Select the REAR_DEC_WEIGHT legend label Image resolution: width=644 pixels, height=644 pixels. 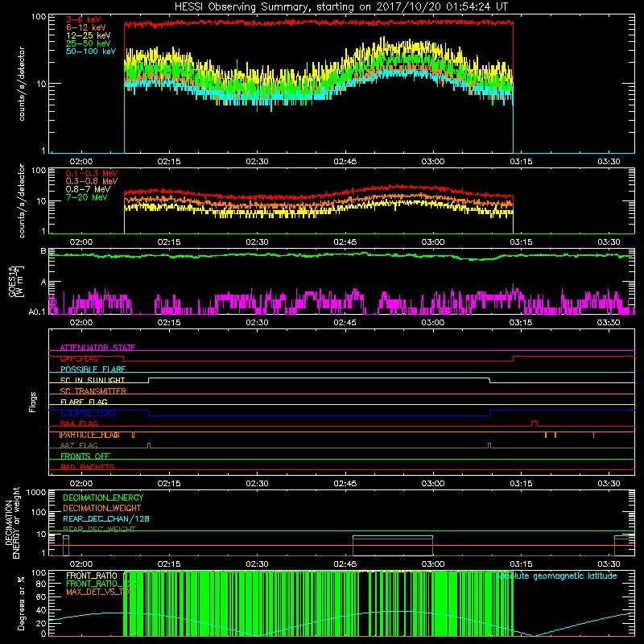click(x=99, y=530)
